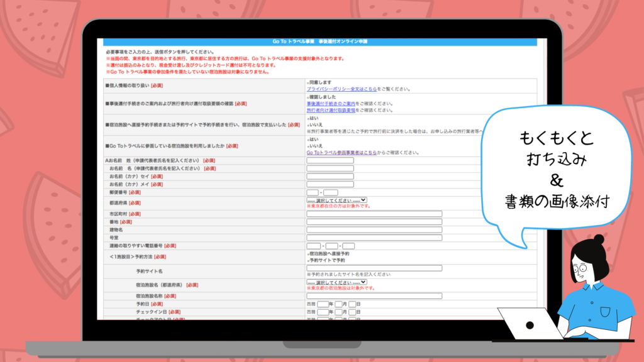This screenshot has height=362, width=644.
Task: Click the 予約日 year box
Action: click(x=323, y=304)
